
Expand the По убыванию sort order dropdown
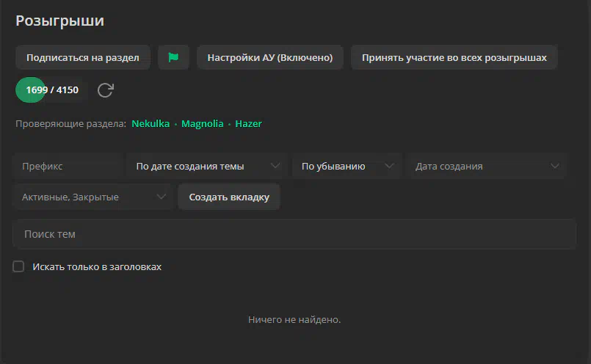tap(347, 166)
